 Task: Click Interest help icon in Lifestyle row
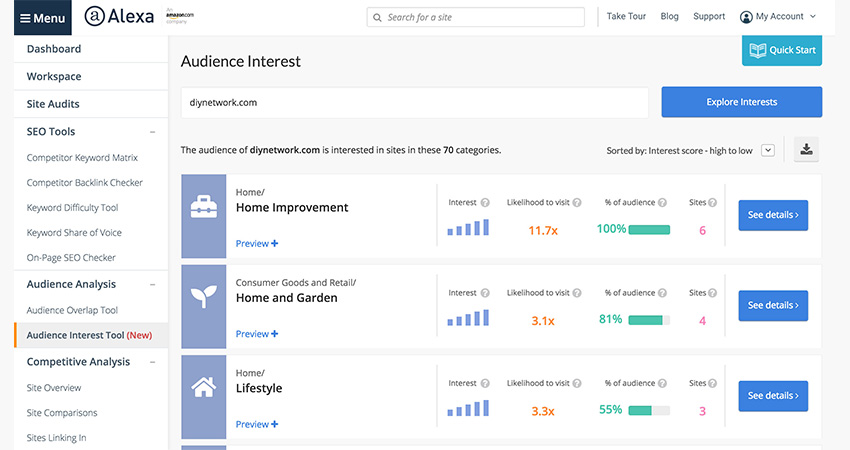[485, 383]
